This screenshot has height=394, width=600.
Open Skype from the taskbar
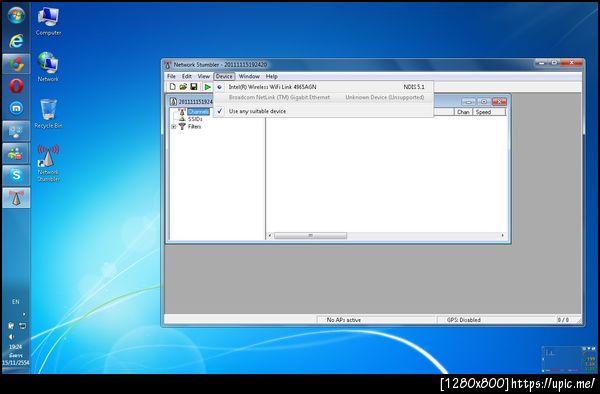(16, 176)
